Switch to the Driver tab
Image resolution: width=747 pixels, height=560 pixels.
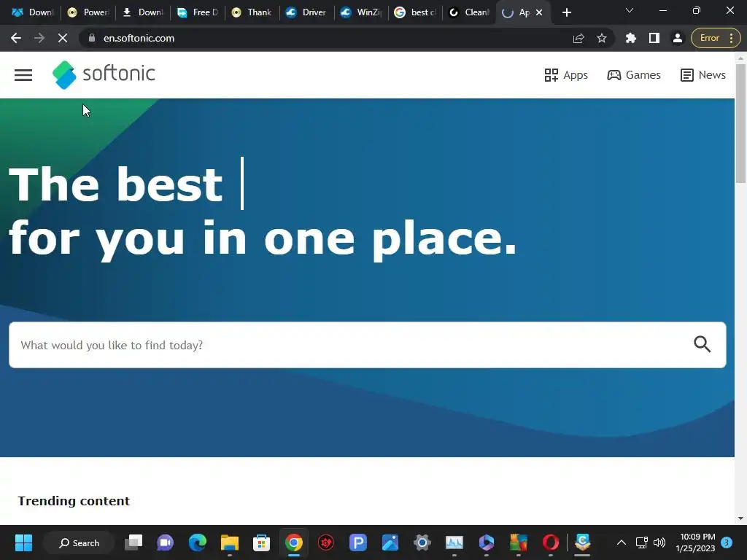[x=306, y=13]
